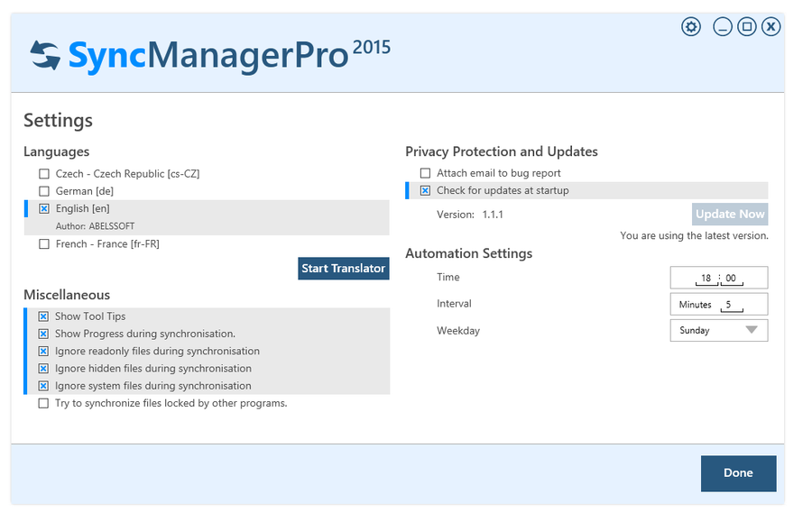Uncheck Show Progress during synchronisation

pos(43,334)
